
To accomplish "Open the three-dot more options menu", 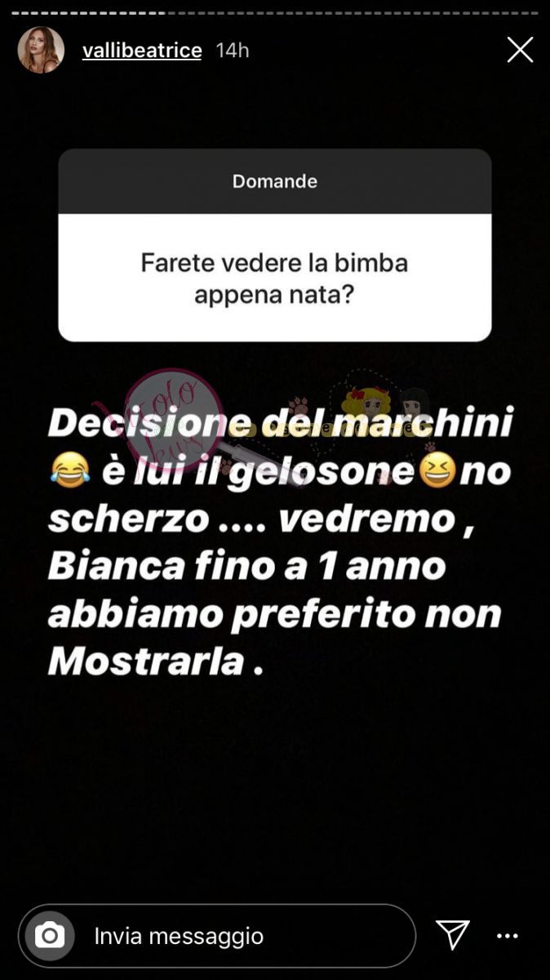I will 508,936.
